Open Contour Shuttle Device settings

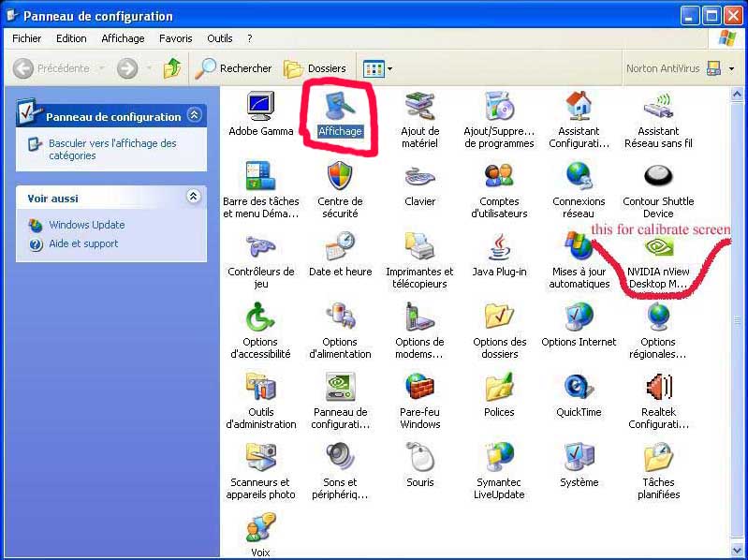(x=658, y=190)
